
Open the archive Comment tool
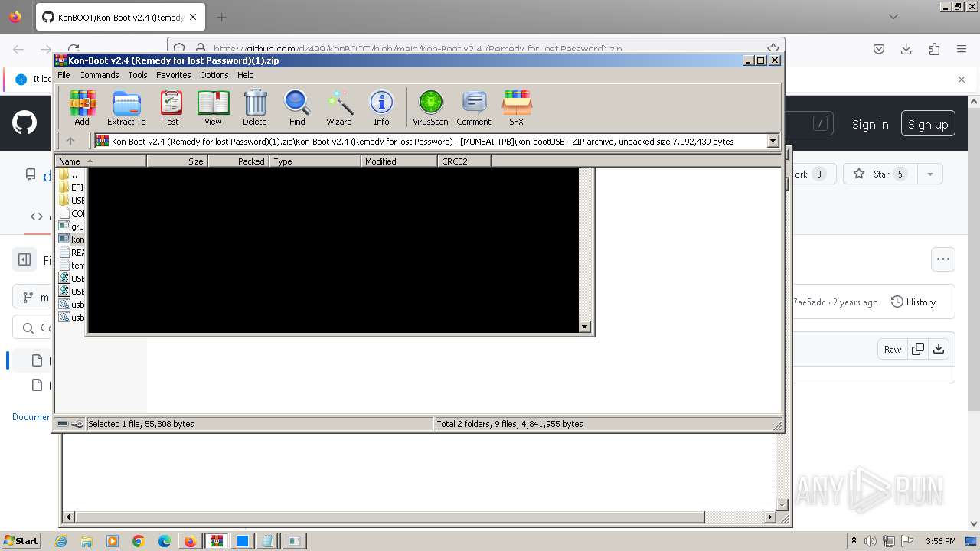tap(474, 107)
